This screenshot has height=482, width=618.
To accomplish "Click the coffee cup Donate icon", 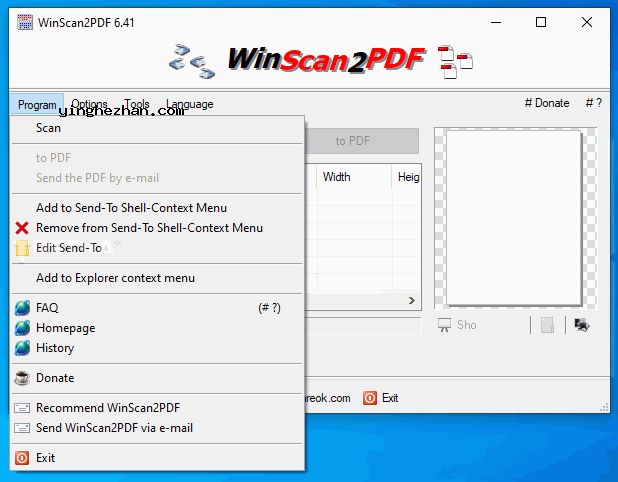I will click(x=22, y=378).
